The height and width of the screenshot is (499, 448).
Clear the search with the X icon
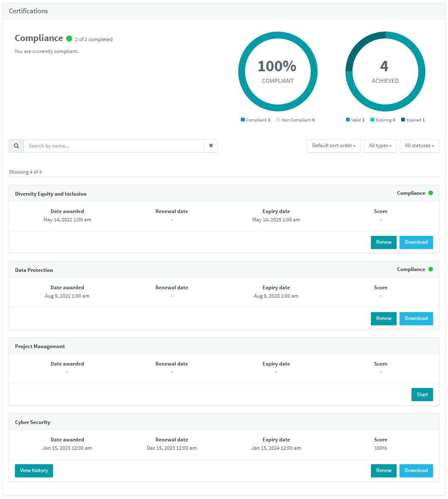click(211, 146)
